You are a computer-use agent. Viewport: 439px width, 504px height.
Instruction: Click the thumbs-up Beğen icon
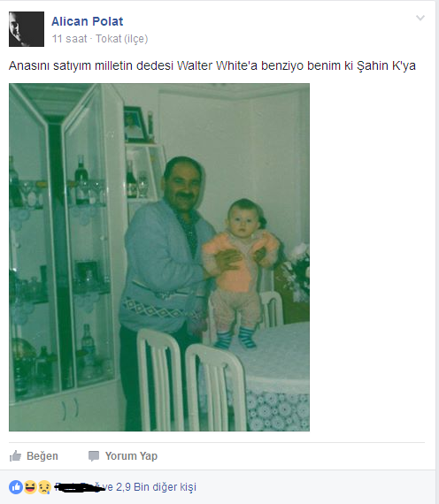tap(15, 455)
